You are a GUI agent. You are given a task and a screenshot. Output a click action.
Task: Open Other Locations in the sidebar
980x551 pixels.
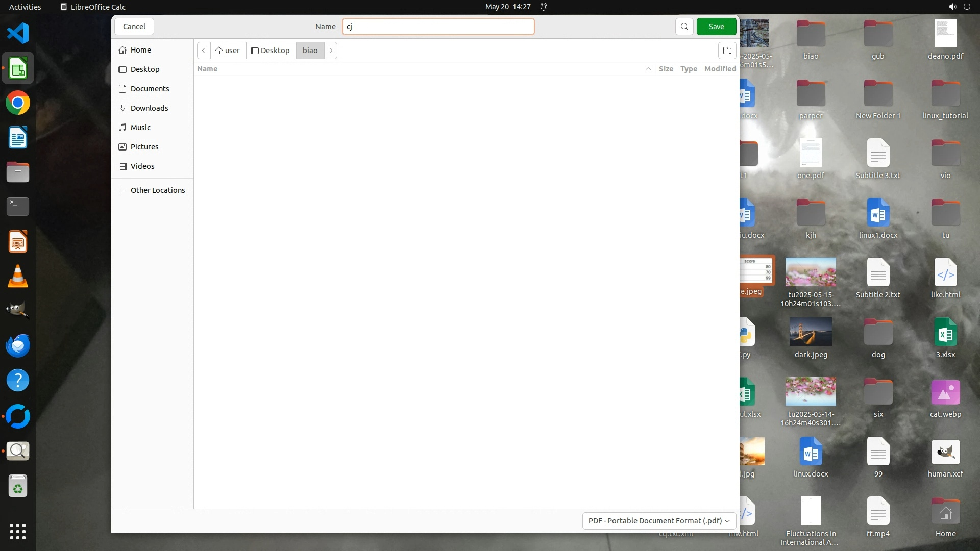pos(157,190)
